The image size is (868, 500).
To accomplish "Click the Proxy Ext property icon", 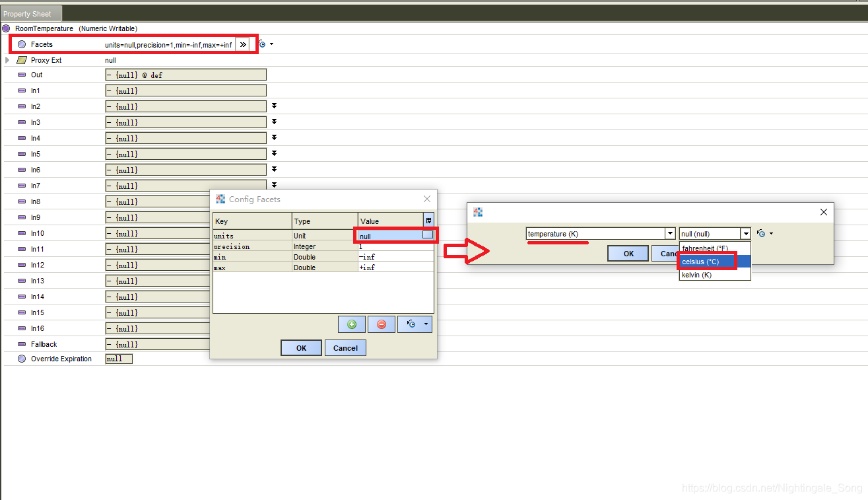I will pos(21,60).
